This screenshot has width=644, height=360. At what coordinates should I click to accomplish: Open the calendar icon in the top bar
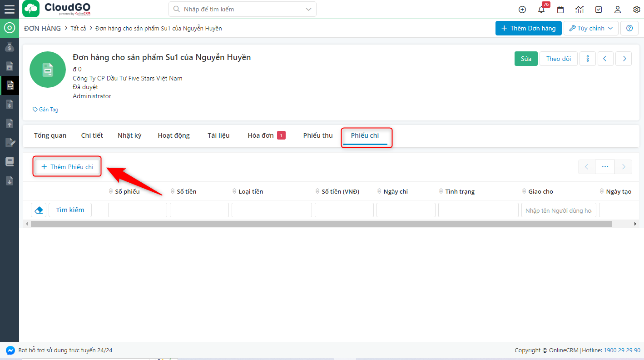[560, 9]
